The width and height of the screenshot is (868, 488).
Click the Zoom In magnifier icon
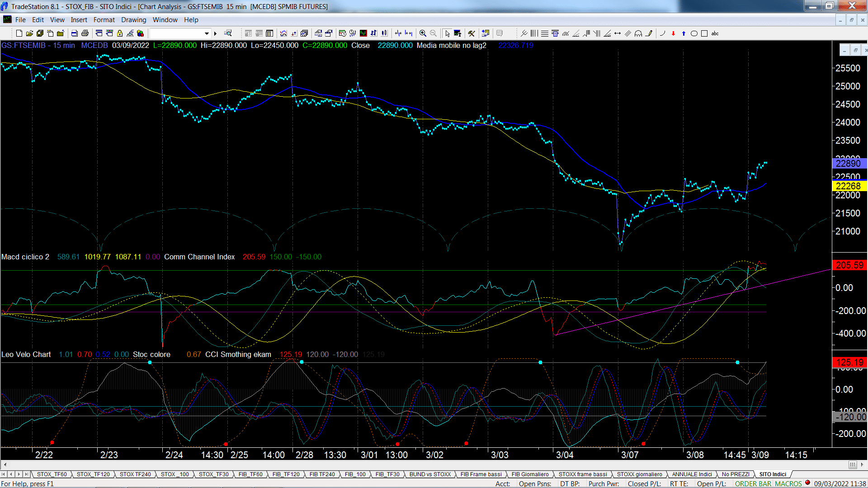(423, 33)
